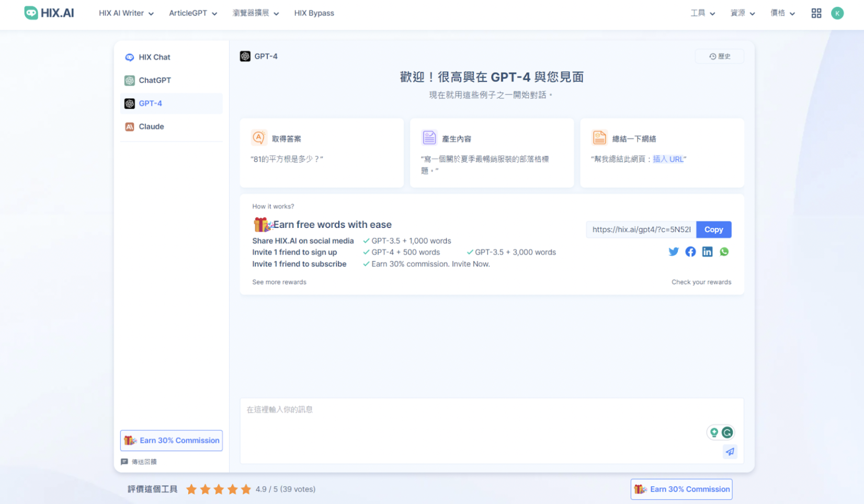Open the 瀏覽器擴展 dropdown menu
Viewport: 864px width, 504px height.
(256, 13)
